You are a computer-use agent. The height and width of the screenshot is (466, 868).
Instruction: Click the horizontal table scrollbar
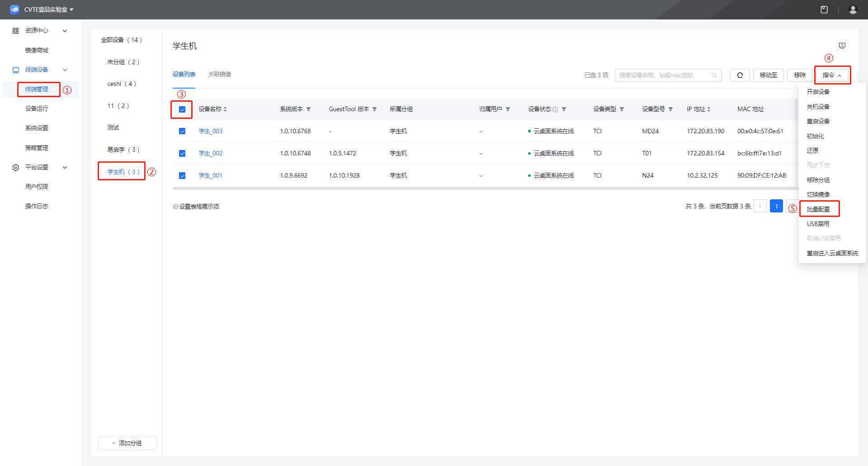485,188
